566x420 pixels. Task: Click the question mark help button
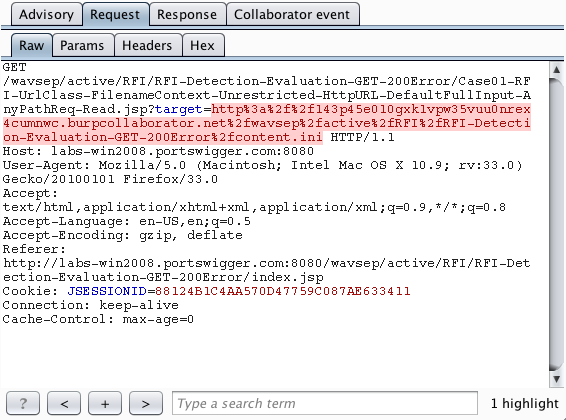23,403
